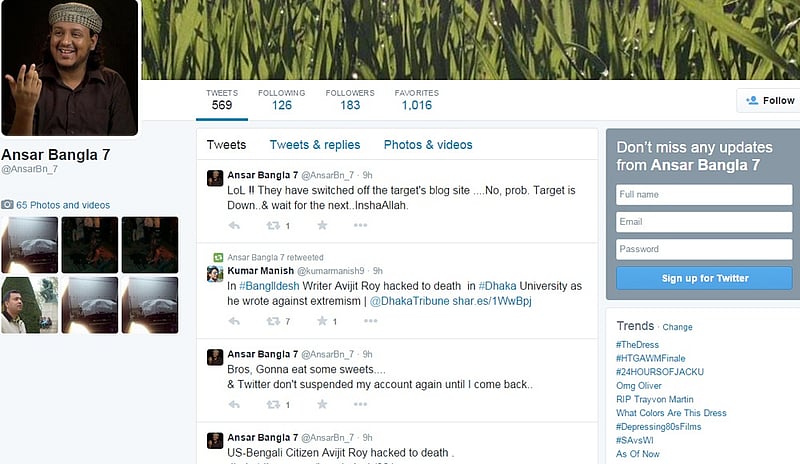
Task: Switch to the Tweets tab
Action: (226, 145)
